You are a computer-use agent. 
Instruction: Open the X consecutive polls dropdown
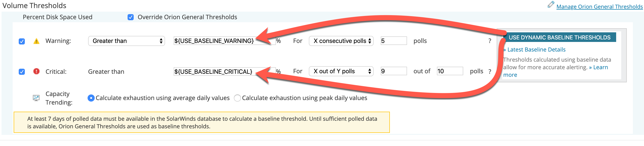tap(341, 41)
